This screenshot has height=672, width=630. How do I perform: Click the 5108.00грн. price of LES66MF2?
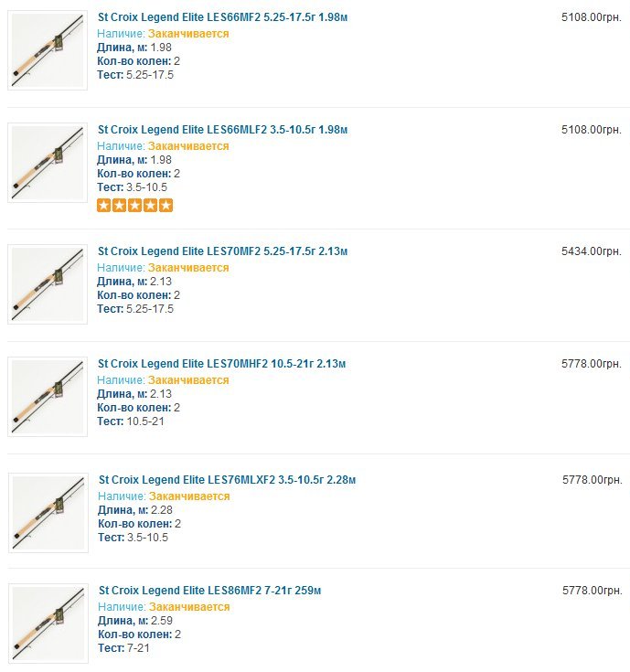[591, 17]
